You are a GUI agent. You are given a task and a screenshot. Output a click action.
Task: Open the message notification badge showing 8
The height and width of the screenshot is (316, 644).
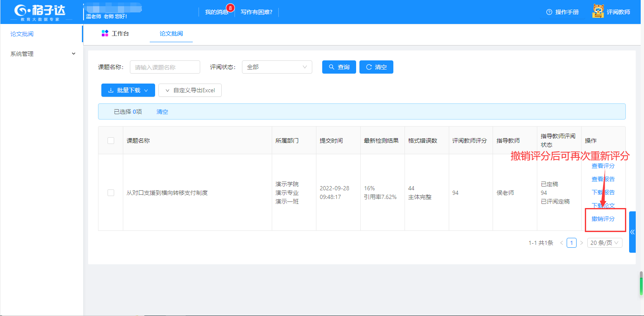(x=230, y=8)
